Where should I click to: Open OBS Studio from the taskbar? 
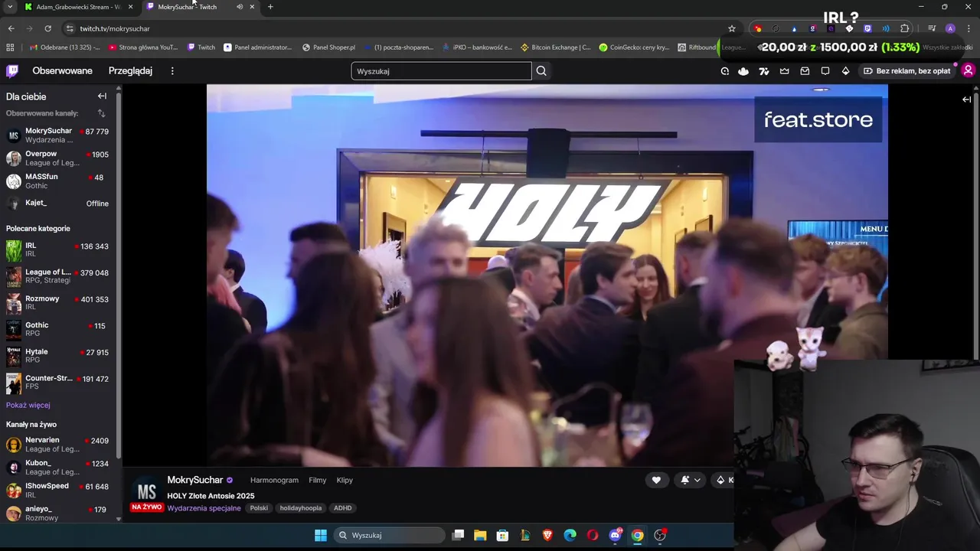click(660, 535)
